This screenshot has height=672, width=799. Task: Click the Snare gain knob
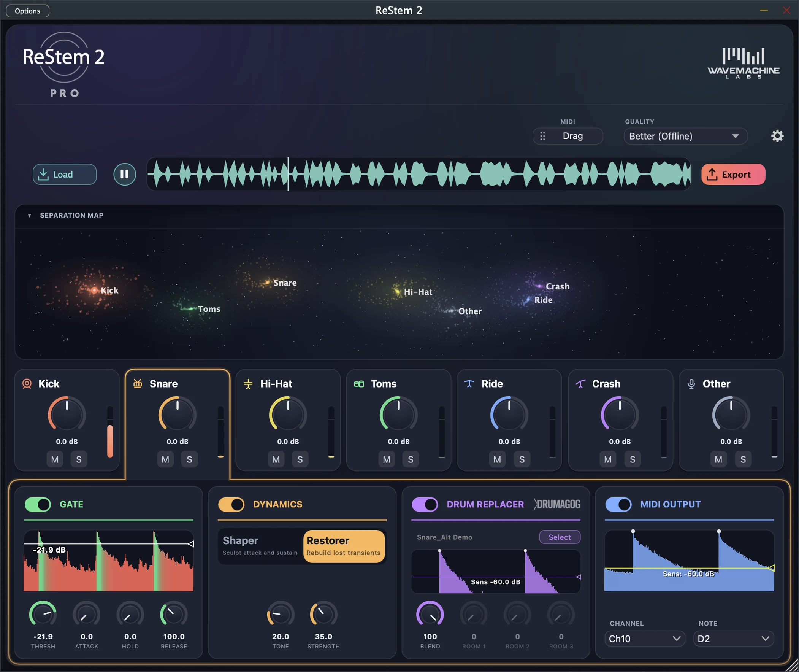(178, 415)
